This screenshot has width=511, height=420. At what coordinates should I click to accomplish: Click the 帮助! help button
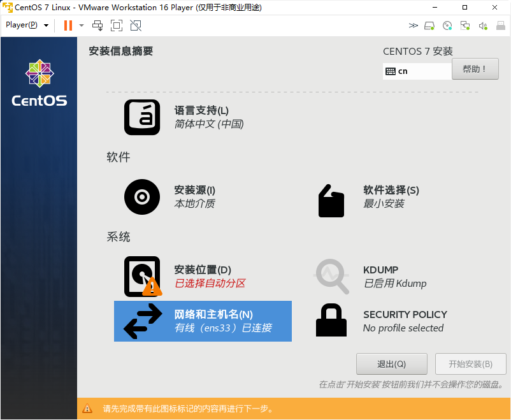click(x=475, y=69)
